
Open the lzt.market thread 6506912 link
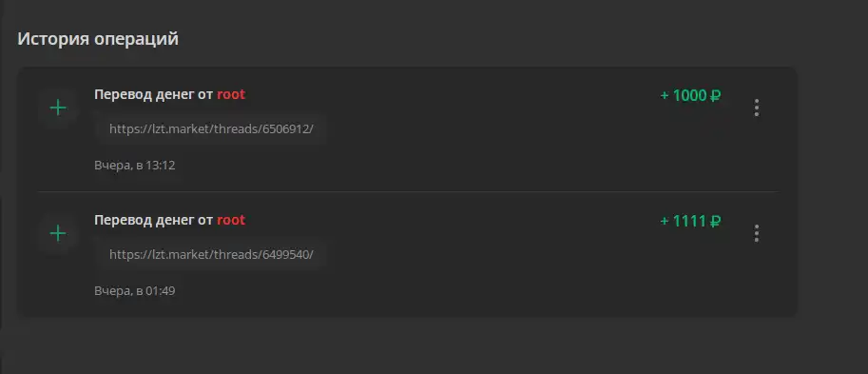pyautogui.click(x=211, y=129)
